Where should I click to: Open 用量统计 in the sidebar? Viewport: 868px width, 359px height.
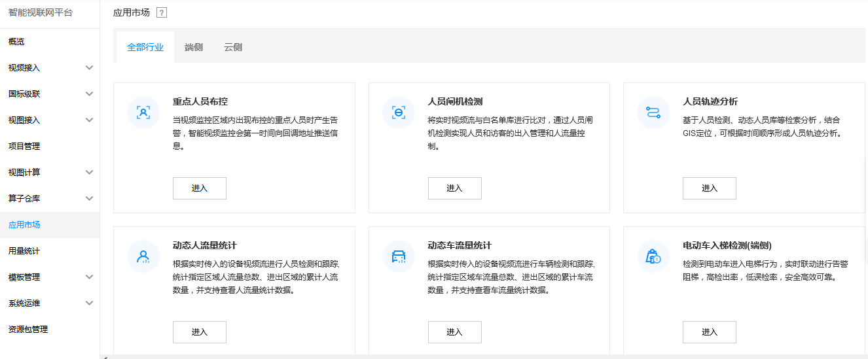50,251
